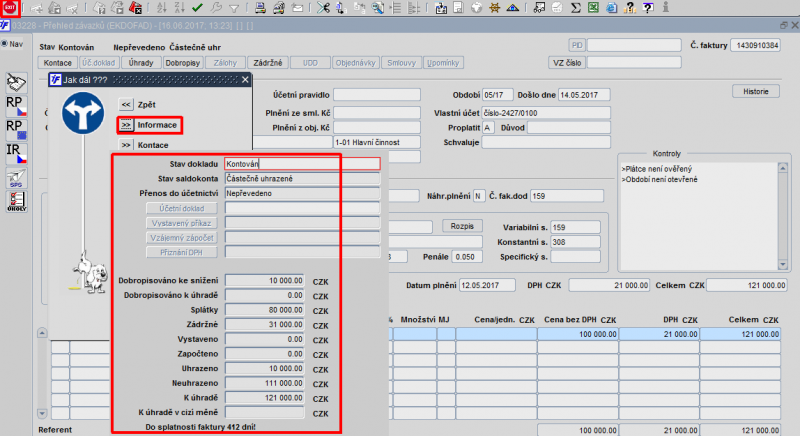
Task: Click the red EXIT icon in toolbar
Action: [x=10, y=9]
